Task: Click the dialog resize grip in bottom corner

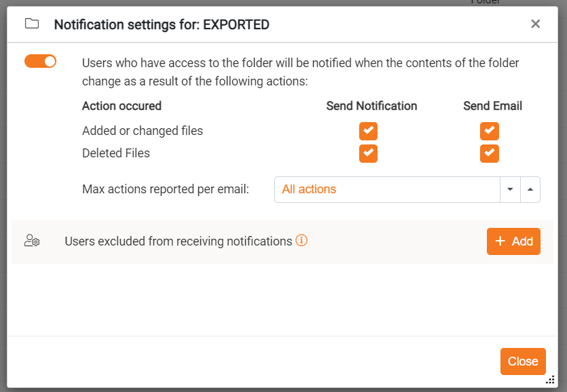Action: 551,380
